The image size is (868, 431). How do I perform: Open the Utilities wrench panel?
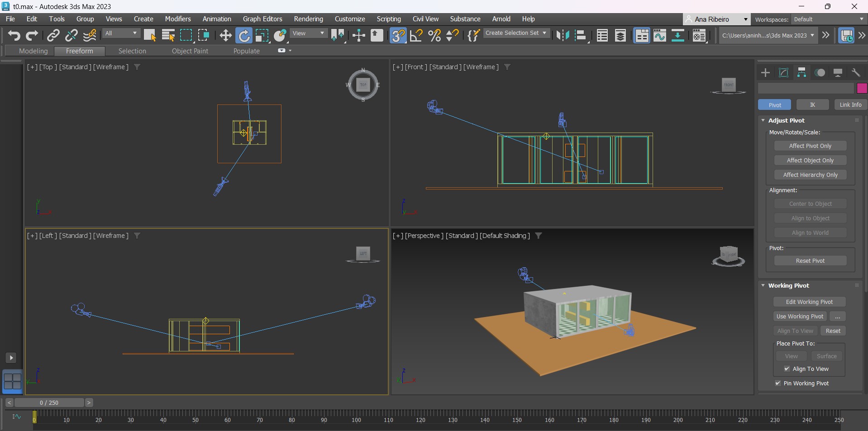coord(855,73)
